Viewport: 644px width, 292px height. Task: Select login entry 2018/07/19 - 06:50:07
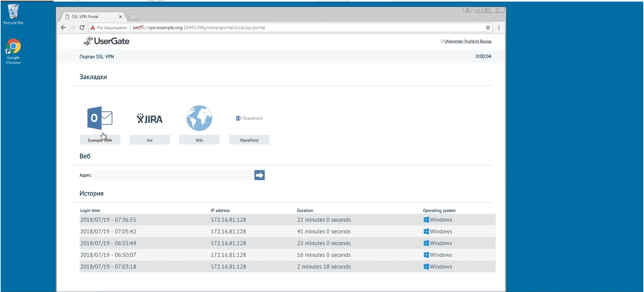tap(288, 255)
